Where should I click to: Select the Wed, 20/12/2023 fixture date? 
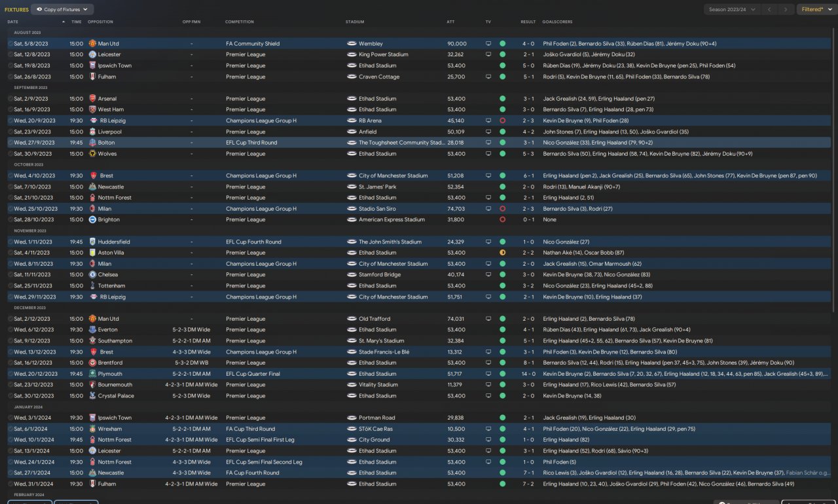pyautogui.click(x=36, y=374)
